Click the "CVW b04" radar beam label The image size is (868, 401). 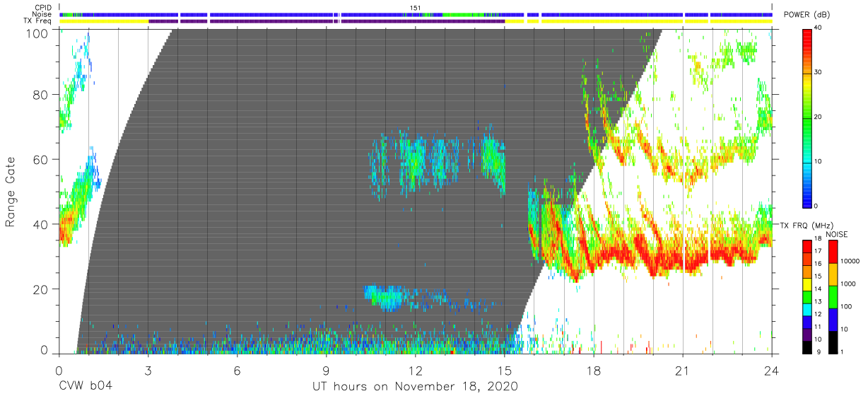point(86,387)
